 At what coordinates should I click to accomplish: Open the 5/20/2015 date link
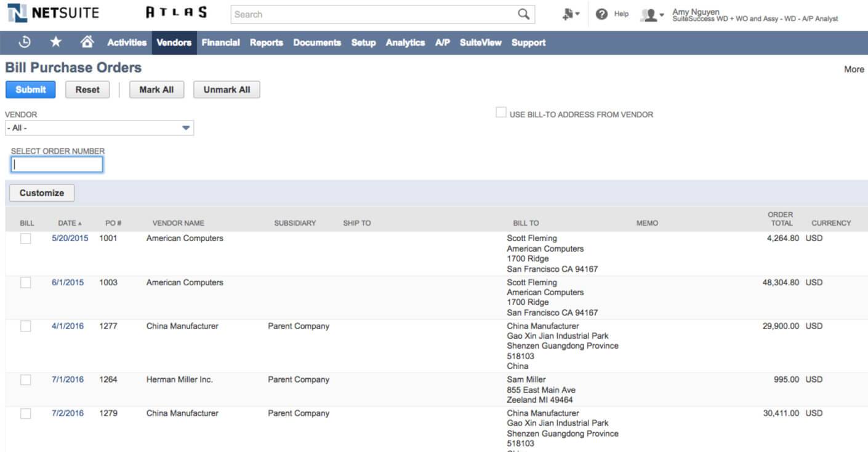coord(70,238)
